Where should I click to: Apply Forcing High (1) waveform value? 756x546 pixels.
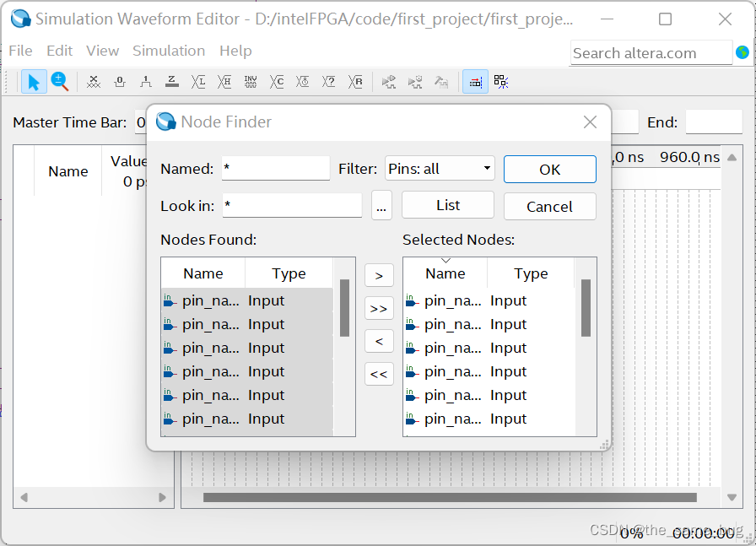(x=146, y=82)
